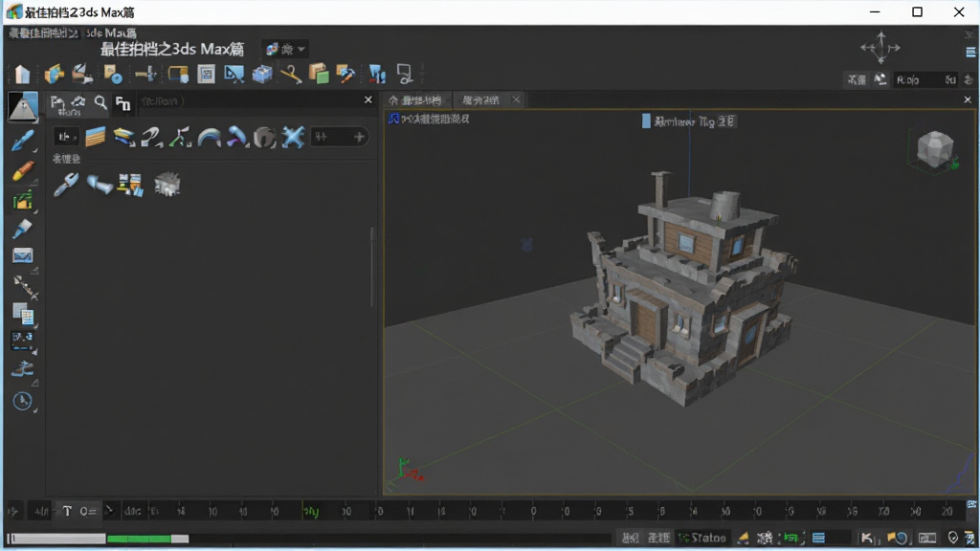The width and height of the screenshot is (980, 551).
Task: Click the gray gear-like building icon
Action: point(167,185)
